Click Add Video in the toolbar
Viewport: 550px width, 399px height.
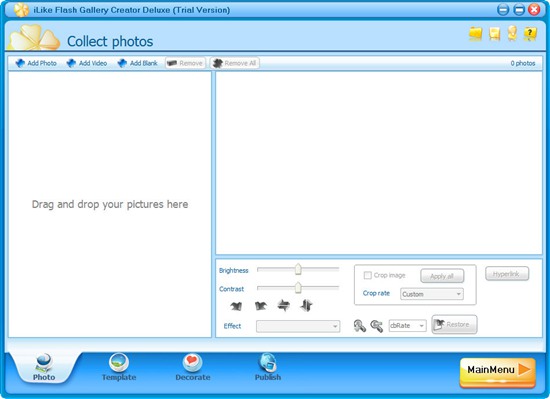pos(87,63)
